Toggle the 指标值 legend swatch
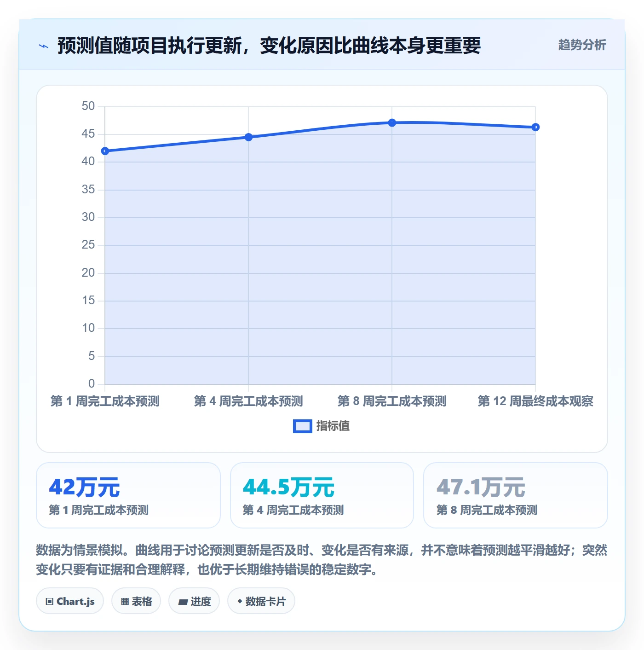Image resolution: width=644 pixels, height=650 pixels. coord(303,426)
